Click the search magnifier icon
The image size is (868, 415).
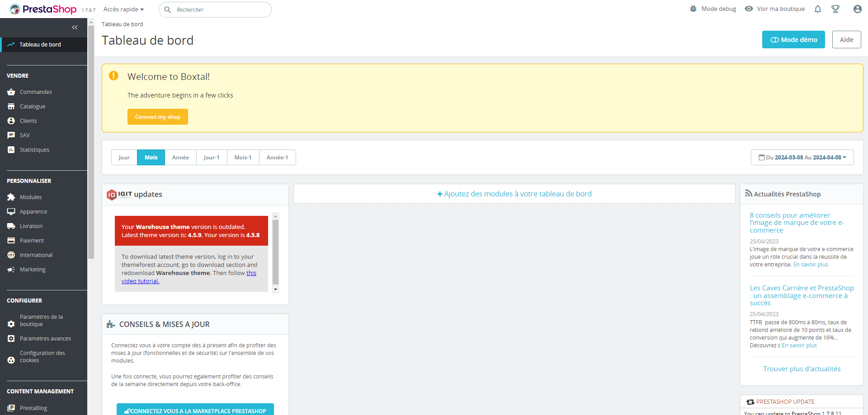point(167,9)
